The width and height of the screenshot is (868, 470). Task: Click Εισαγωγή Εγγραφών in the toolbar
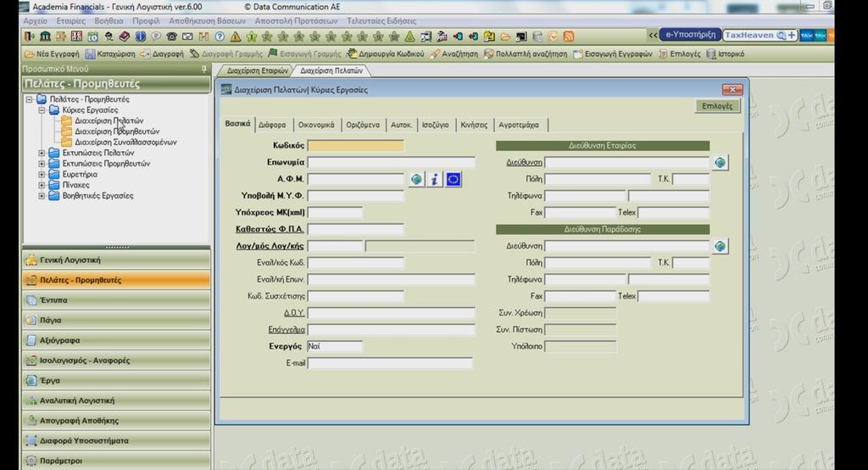tap(613, 53)
